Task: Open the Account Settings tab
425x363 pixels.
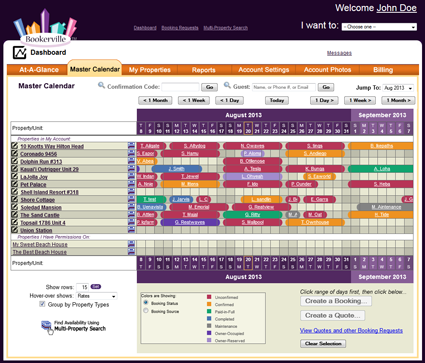Action: coord(263,70)
